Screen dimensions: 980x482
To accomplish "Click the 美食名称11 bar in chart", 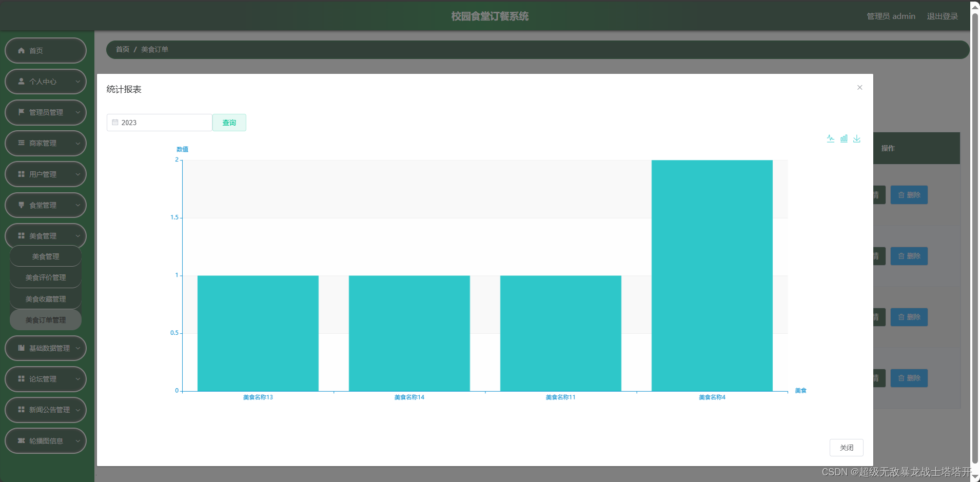I will pos(561,333).
